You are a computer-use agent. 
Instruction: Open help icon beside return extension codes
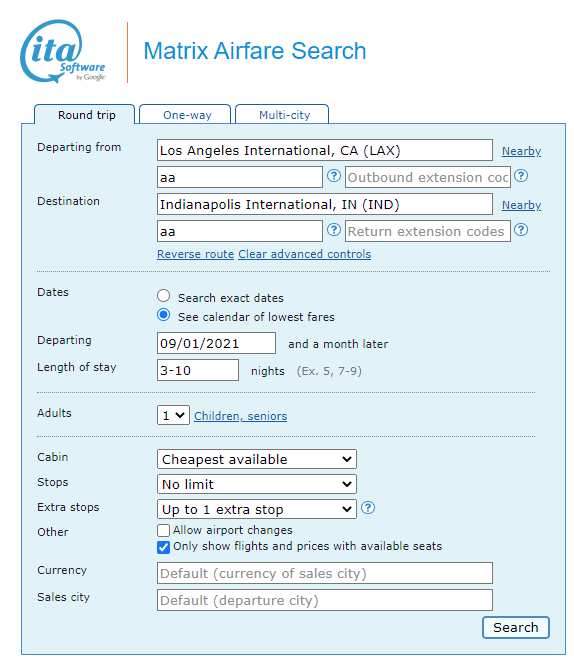pos(521,230)
